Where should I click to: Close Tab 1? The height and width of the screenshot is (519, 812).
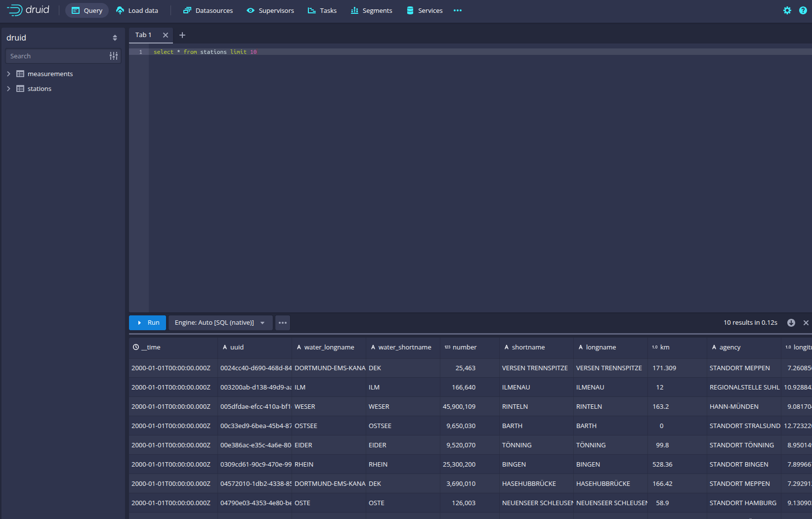coord(166,35)
